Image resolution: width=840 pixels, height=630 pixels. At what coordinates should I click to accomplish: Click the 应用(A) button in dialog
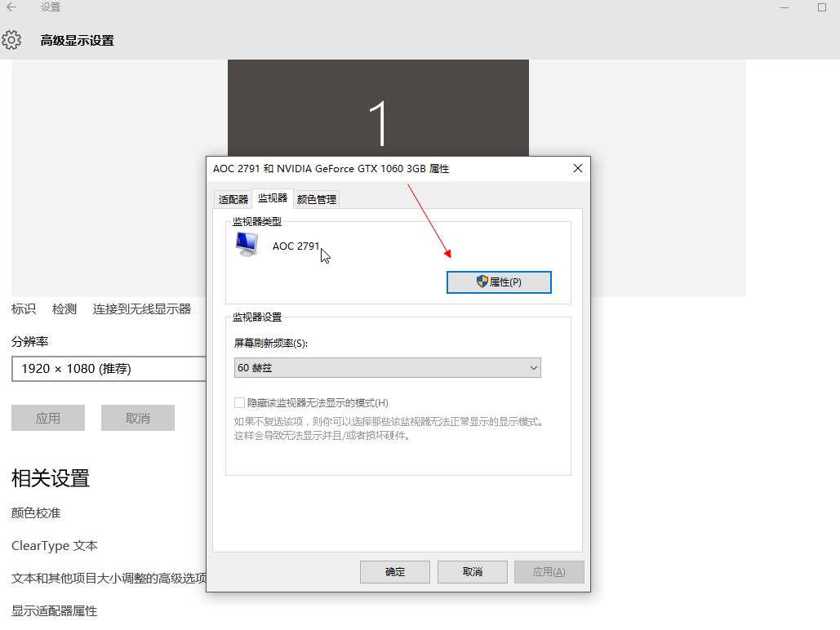coord(549,572)
